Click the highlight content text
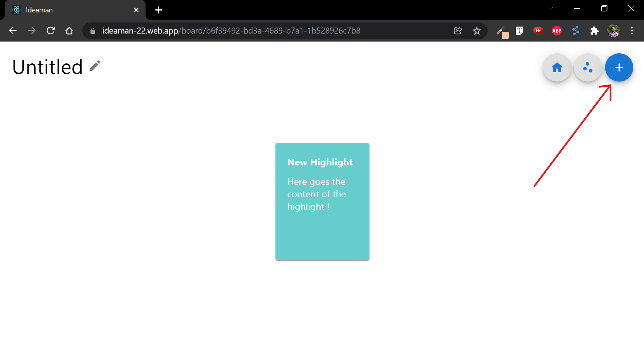 click(316, 194)
